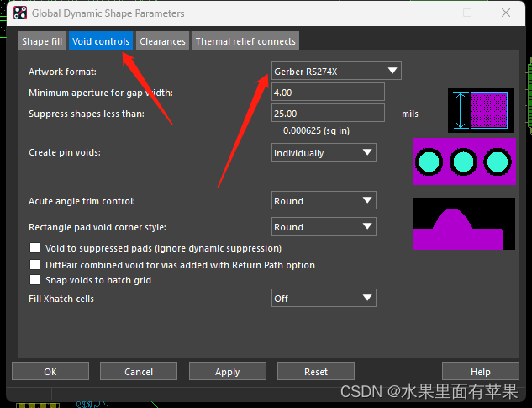Minimize the Global Dynamic Shape Parameters window

click(428, 13)
